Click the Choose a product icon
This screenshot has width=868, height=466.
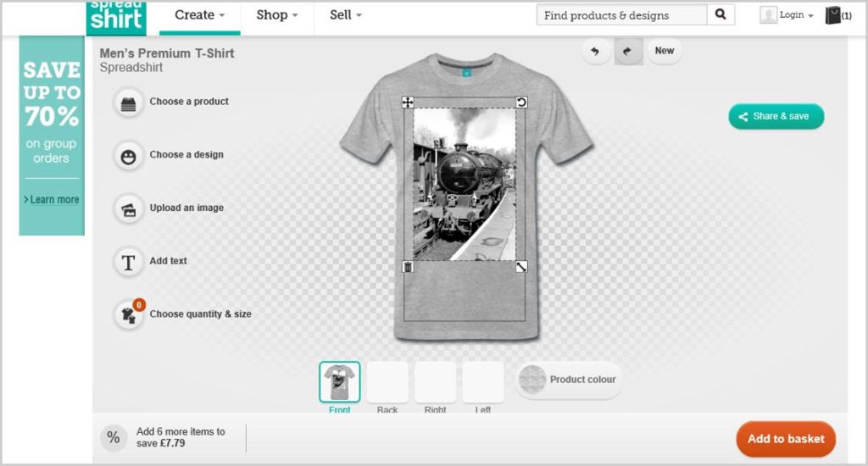pos(129,102)
